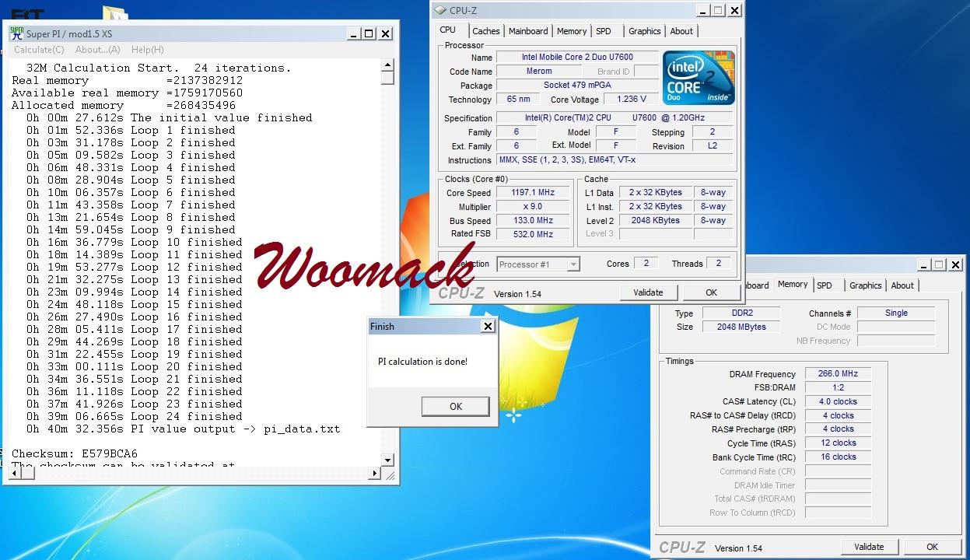Select Graphics tab in the second CPU-Z window
The width and height of the screenshot is (970, 560).
pyautogui.click(x=866, y=285)
